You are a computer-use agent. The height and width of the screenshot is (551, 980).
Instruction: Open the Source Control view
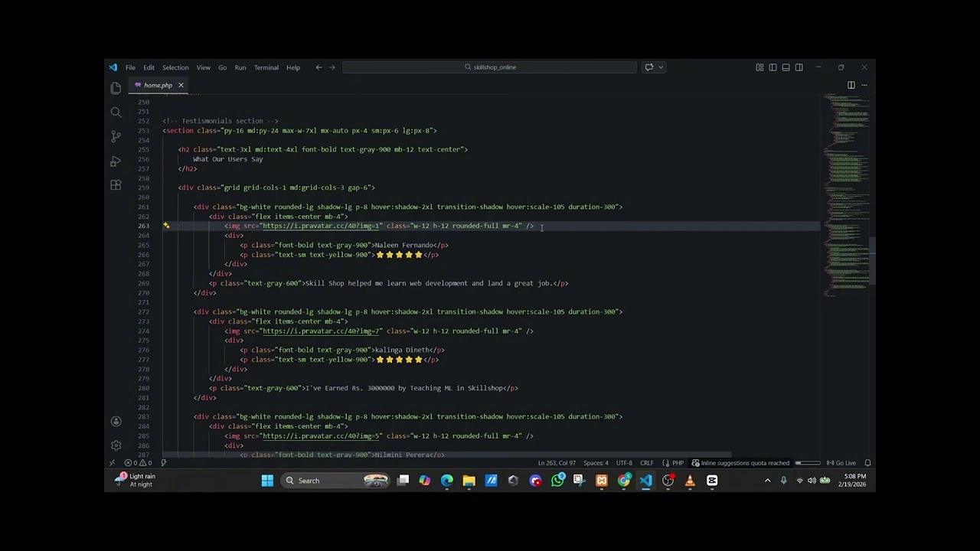tap(116, 136)
